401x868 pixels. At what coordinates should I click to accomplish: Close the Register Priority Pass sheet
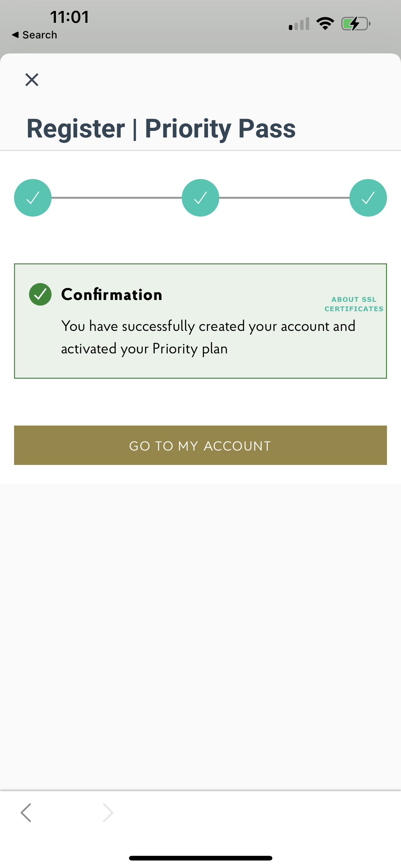coord(32,80)
